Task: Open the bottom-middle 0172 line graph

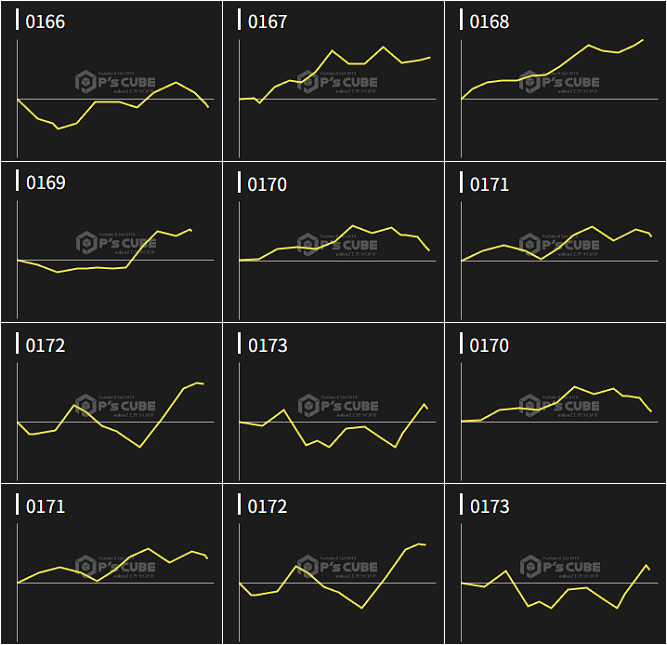Action: tap(332, 575)
